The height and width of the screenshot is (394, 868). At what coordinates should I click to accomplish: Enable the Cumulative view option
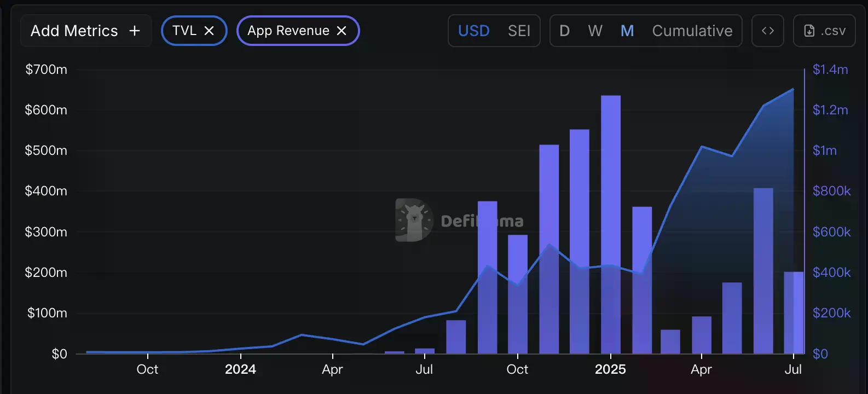692,31
